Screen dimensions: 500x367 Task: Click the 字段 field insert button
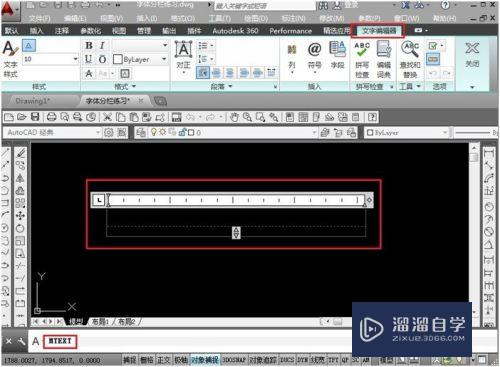(x=337, y=55)
